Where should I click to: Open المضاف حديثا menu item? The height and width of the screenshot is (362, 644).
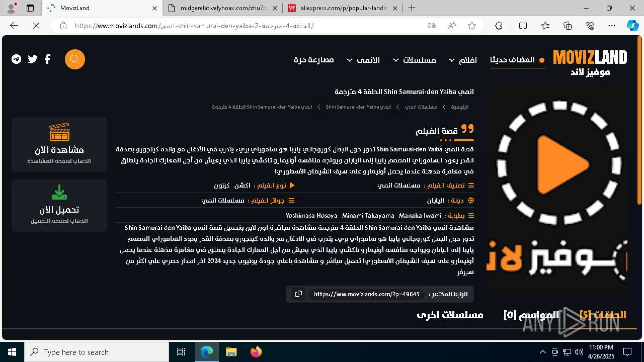coord(517,60)
